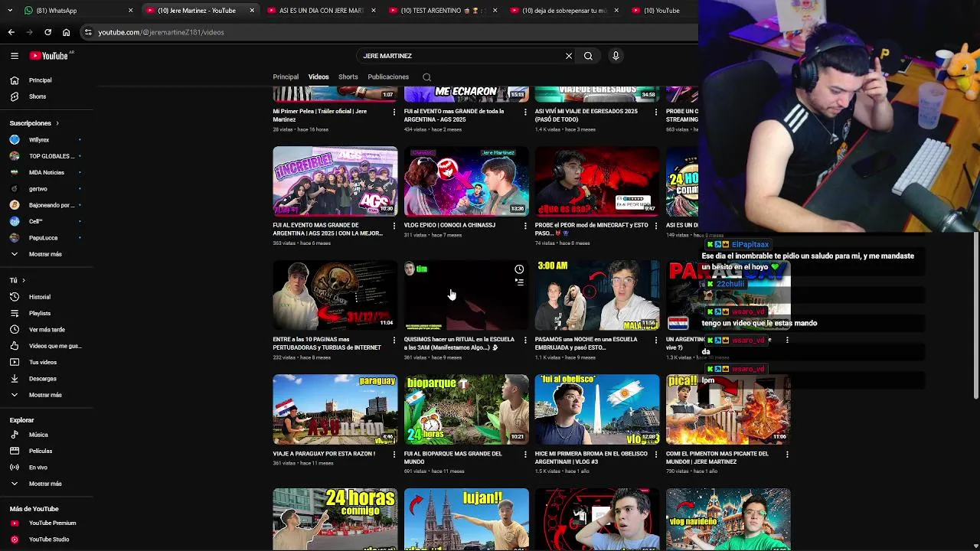Viewport: 980px width, 551px height.
Task: Close the Jere Martinez YouTube browser tab
Action: pos(252,11)
